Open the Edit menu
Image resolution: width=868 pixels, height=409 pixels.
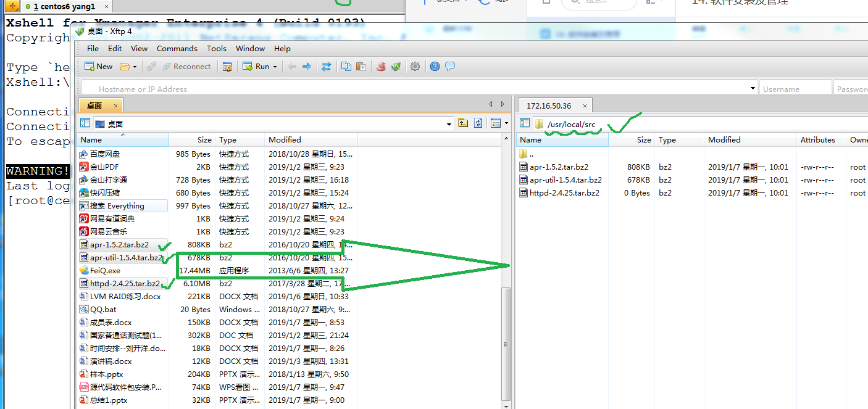pos(115,48)
